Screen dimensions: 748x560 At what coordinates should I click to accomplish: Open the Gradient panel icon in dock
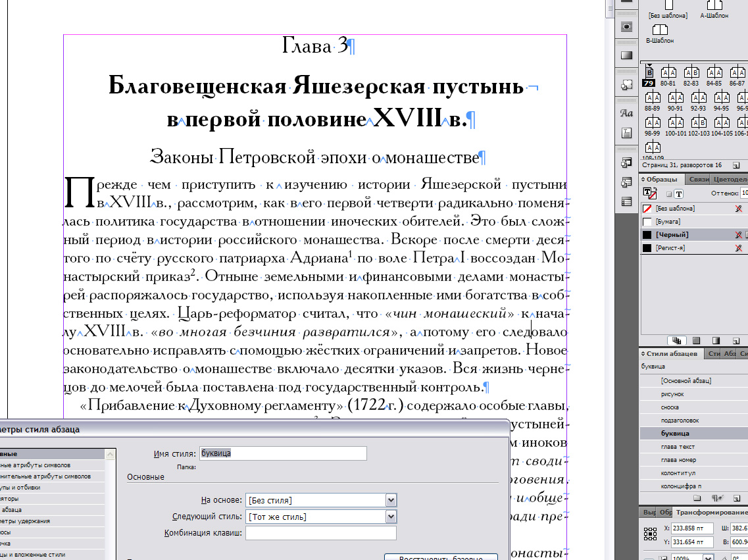[626, 55]
